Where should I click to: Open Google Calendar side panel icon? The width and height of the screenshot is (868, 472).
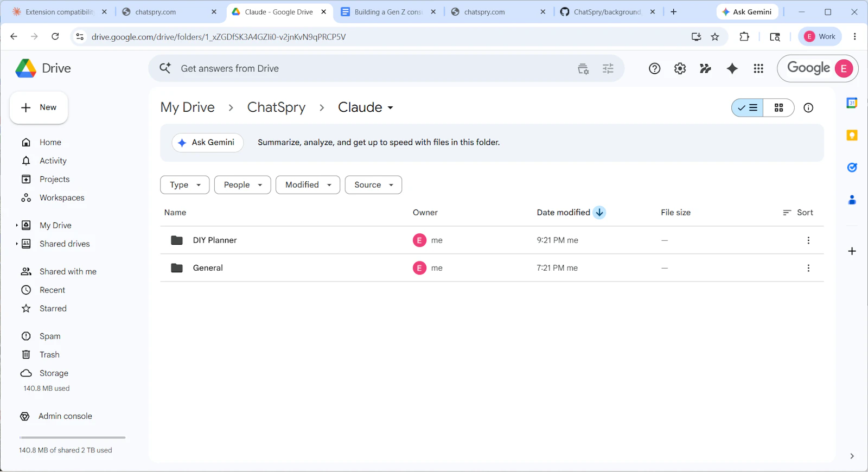click(x=852, y=103)
